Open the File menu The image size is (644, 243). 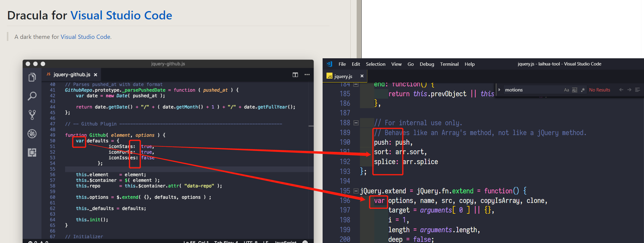342,64
